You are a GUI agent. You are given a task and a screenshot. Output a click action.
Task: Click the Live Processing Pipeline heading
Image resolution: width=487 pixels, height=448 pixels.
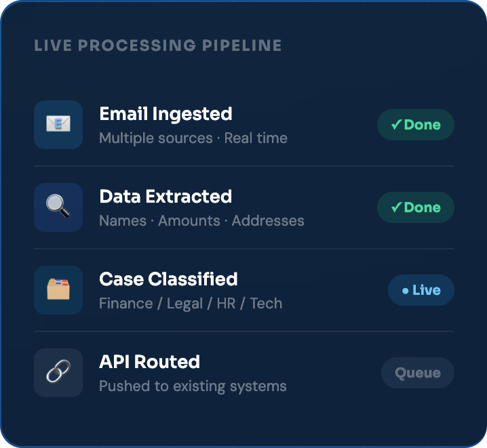[x=158, y=46]
